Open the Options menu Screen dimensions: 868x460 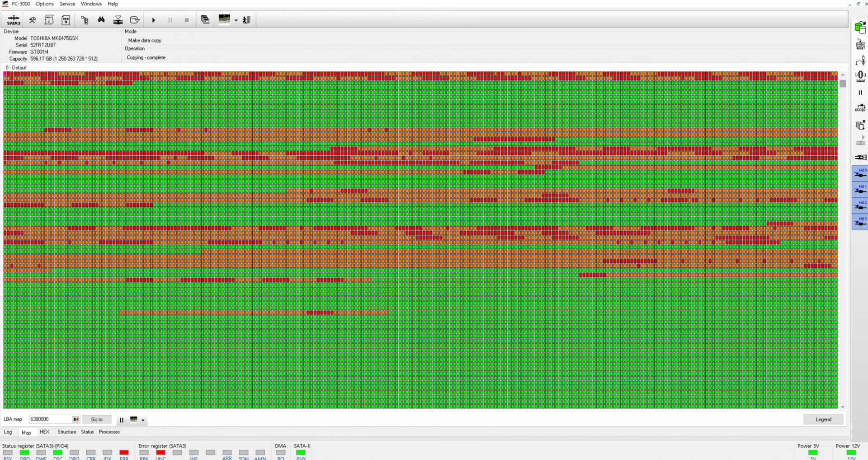tap(45, 4)
